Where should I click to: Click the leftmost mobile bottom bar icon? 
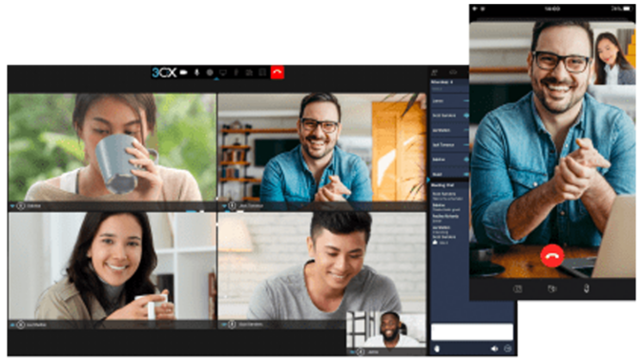point(517,289)
